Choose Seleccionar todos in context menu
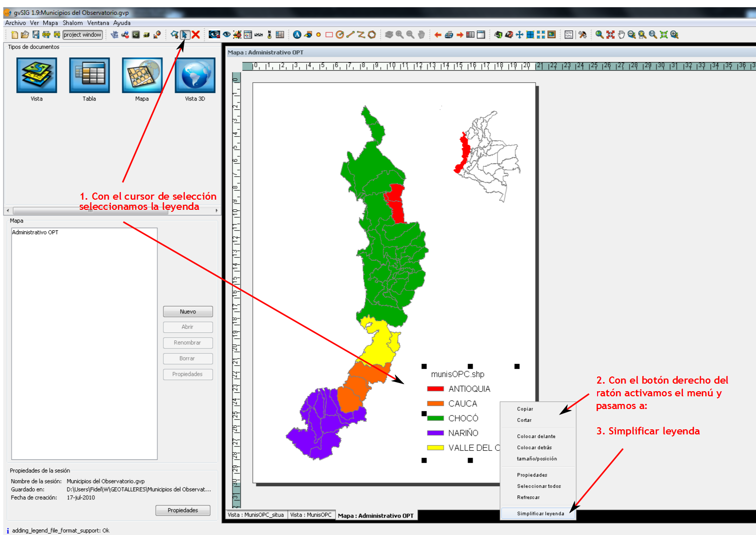 (538, 486)
